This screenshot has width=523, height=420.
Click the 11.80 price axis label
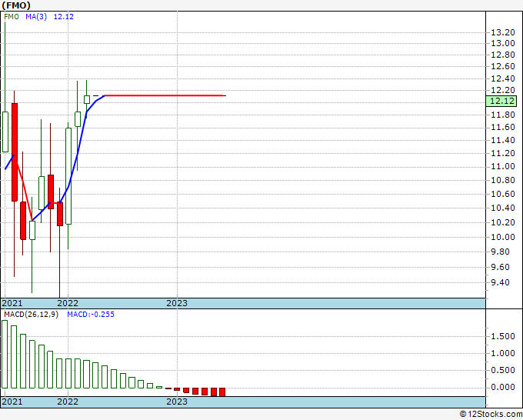pyautogui.click(x=503, y=115)
